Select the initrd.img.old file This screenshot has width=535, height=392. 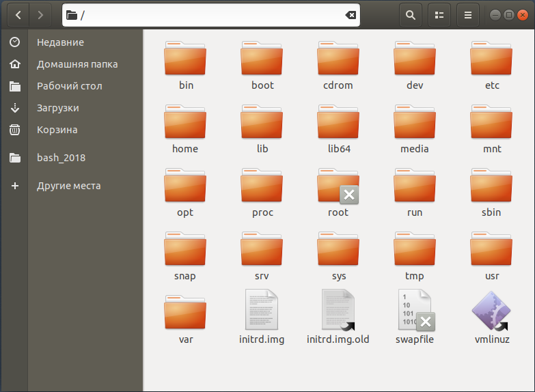click(338, 311)
